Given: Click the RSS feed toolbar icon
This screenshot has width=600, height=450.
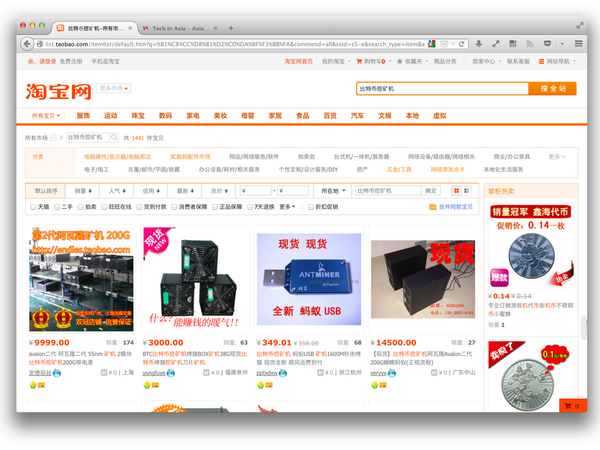Looking at the screenshot, I should (530, 44).
